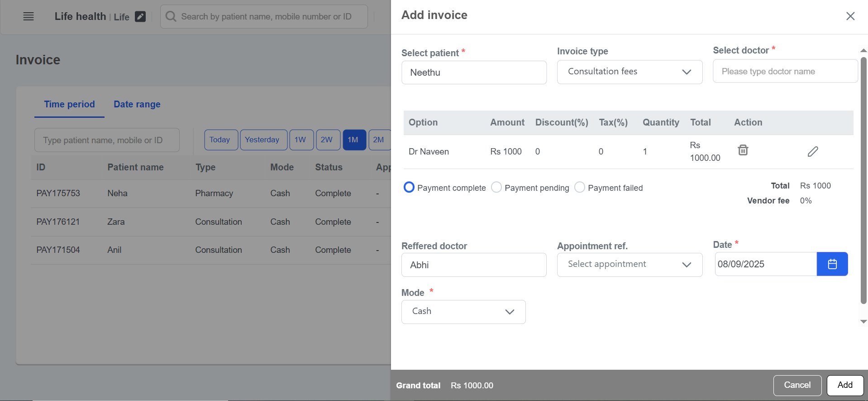Click the ID column header
The height and width of the screenshot is (401, 868).
click(x=41, y=167)
